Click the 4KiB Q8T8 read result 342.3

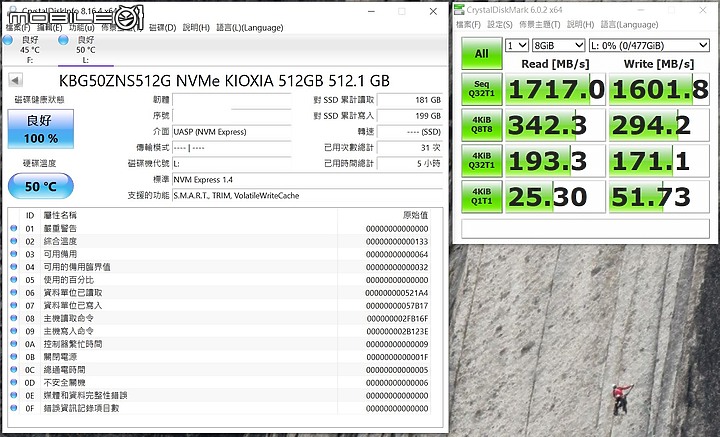click(555, 125)
